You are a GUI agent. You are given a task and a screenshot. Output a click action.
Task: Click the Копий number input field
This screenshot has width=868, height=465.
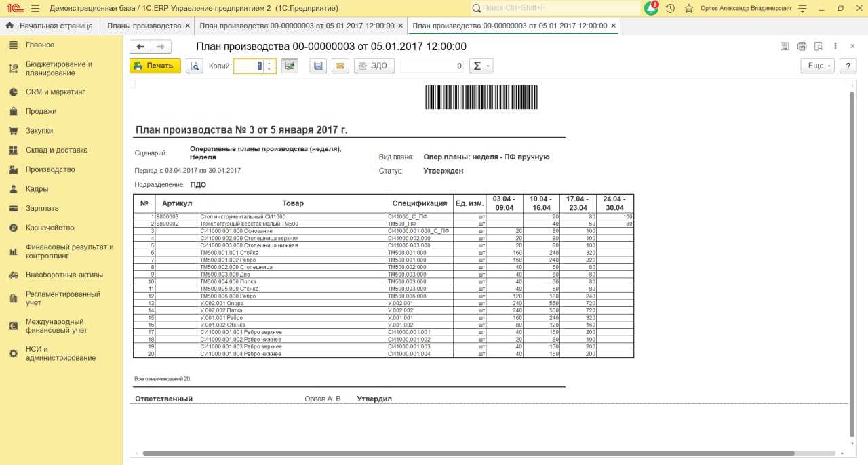point(248,66)
